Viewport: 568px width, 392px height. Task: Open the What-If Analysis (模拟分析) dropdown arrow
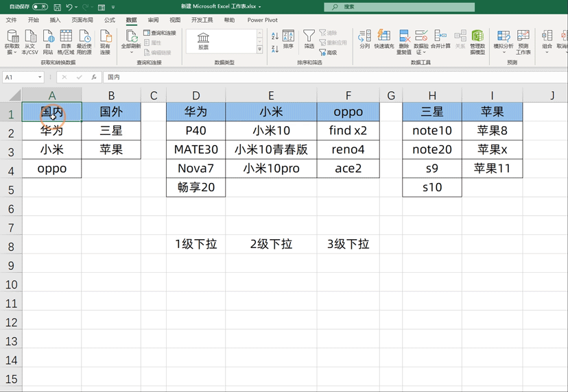point(504,53)
